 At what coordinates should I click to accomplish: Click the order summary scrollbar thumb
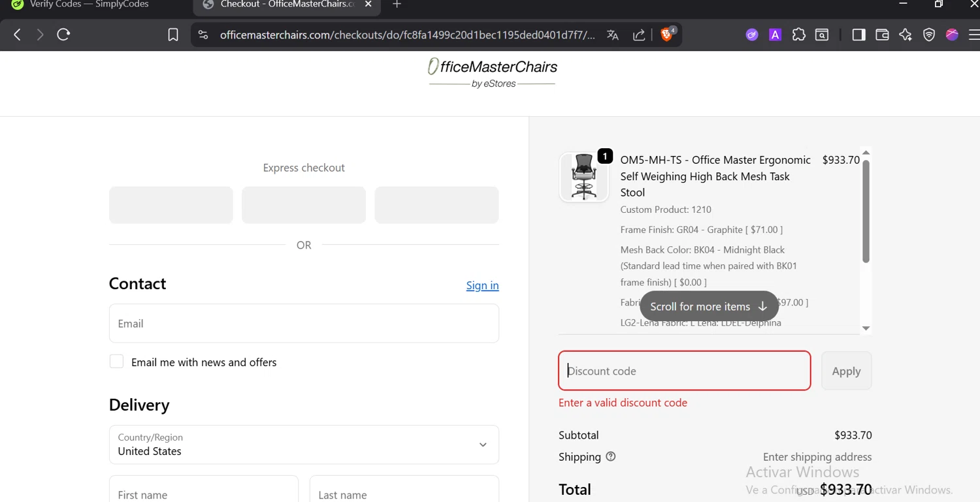pos(866,212)
